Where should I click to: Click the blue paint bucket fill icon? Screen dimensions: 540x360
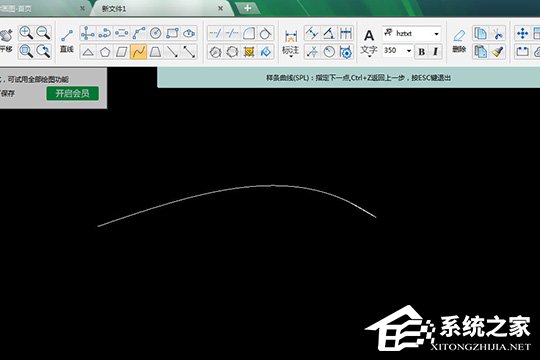(266, 52)
